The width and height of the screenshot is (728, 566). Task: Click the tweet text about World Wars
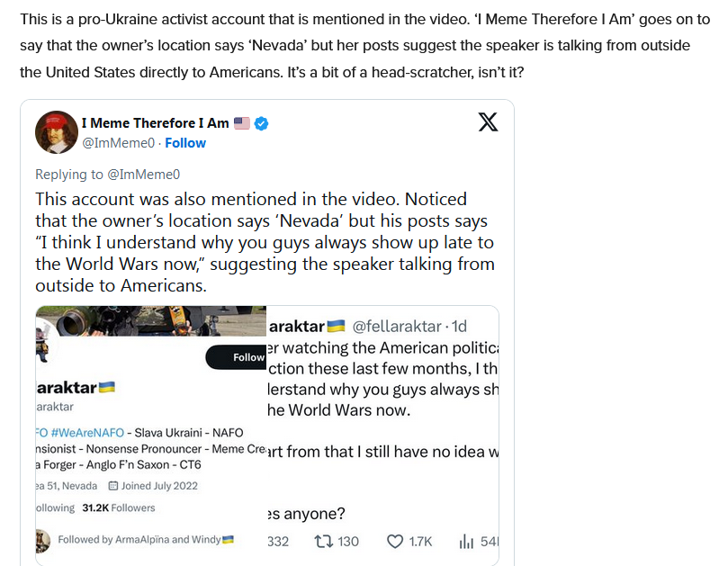[x=265, y=242]
